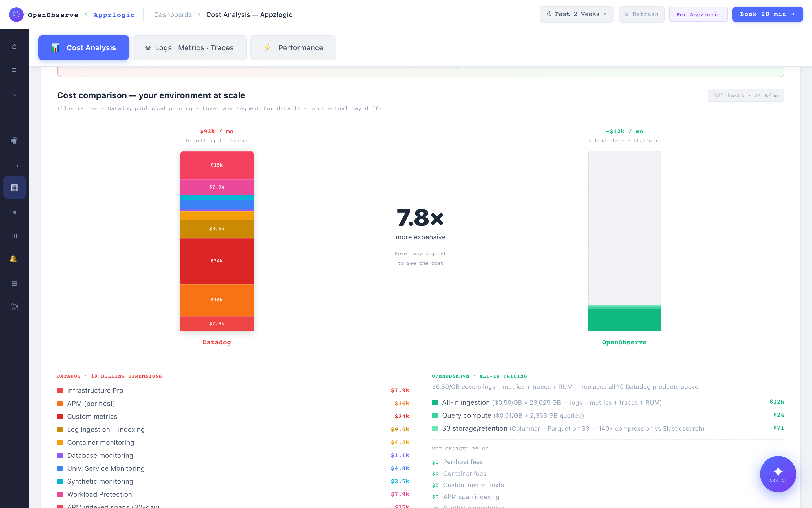Click the Synthetic monitoring cyan swatch

pyautogui.click(x=60, y=481)
